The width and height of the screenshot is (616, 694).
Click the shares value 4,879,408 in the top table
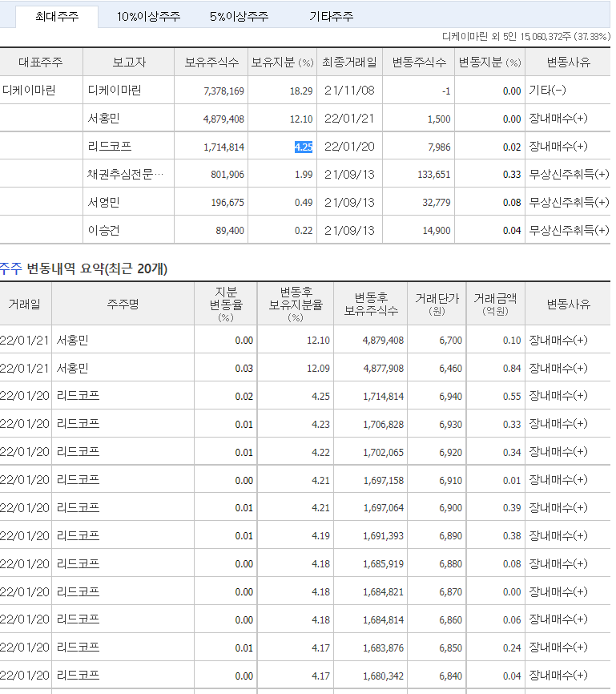click(x=224, y=119)
